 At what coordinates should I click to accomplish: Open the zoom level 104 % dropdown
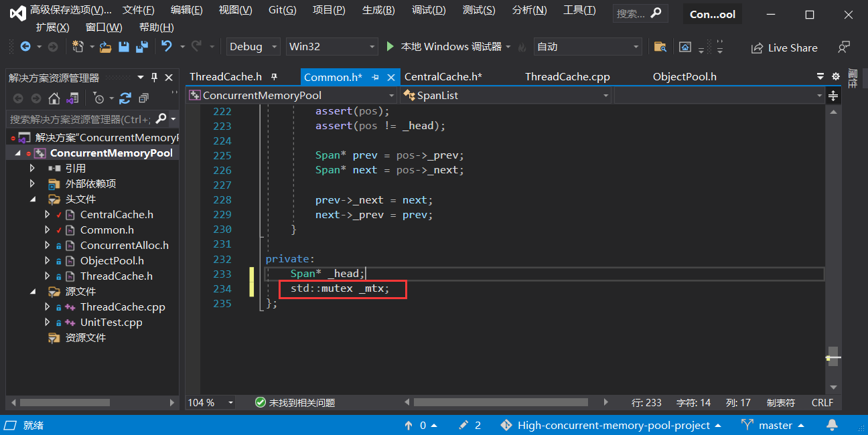pyautogui.click(x=210, y=403)
